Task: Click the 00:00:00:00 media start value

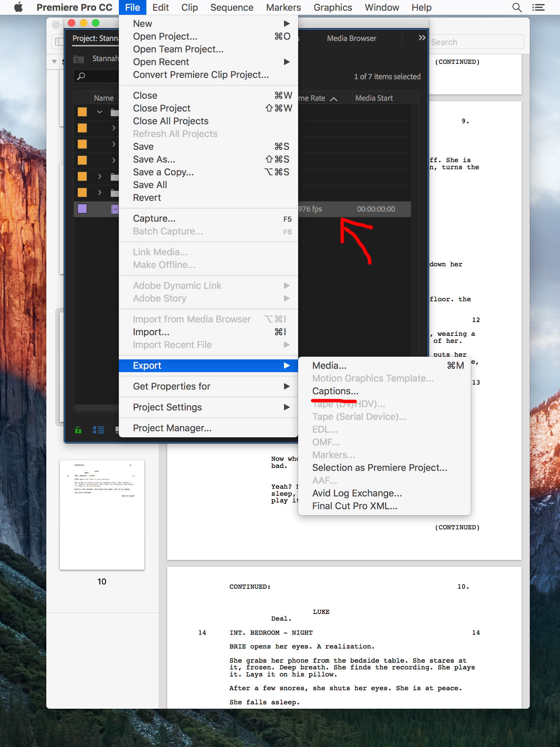Action: coord(376,209)
